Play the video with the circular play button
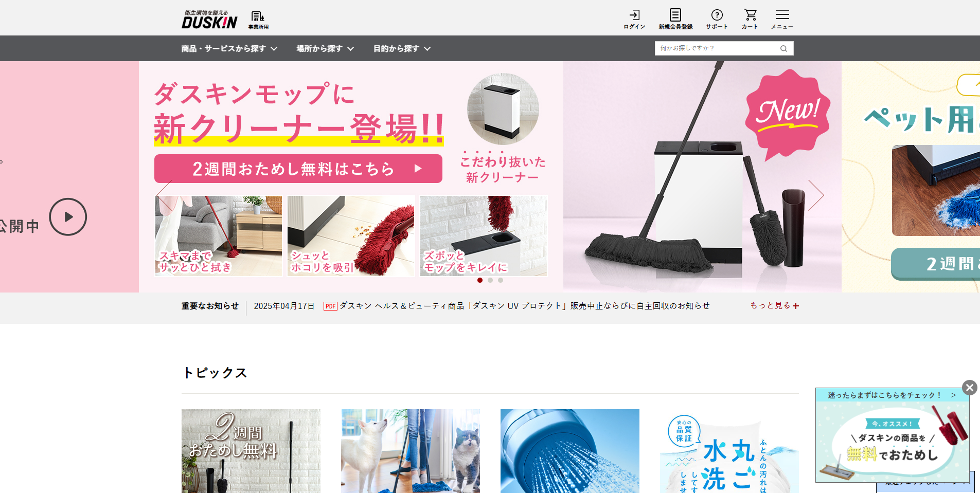Screen dimensions: 980x493 click(68, 217)
